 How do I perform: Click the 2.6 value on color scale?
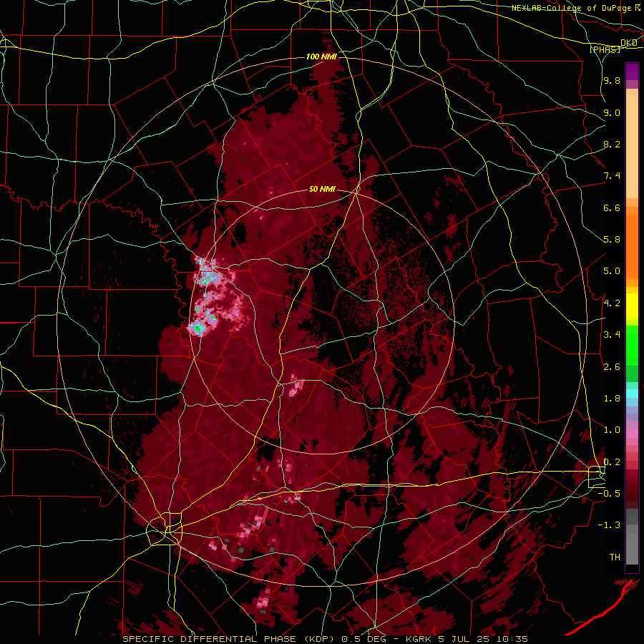[612, 367]
